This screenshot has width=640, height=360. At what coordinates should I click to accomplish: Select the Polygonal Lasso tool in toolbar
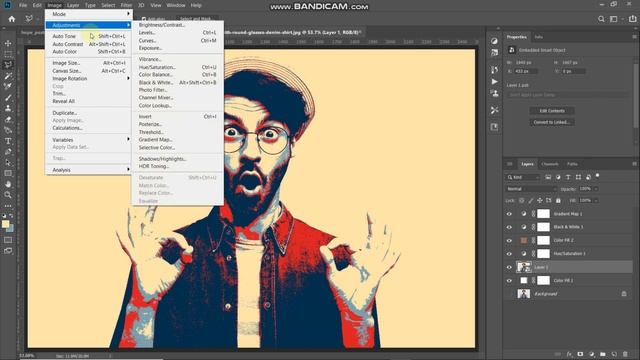(x=8, y=64)
